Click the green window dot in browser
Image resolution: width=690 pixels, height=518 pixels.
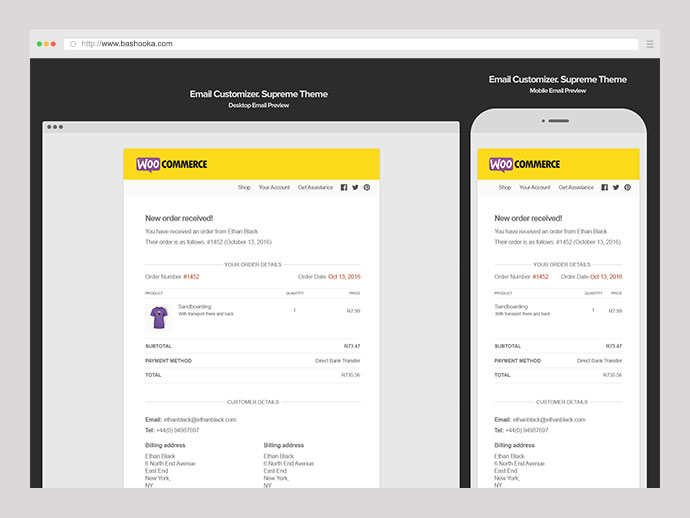pos(39,44)
